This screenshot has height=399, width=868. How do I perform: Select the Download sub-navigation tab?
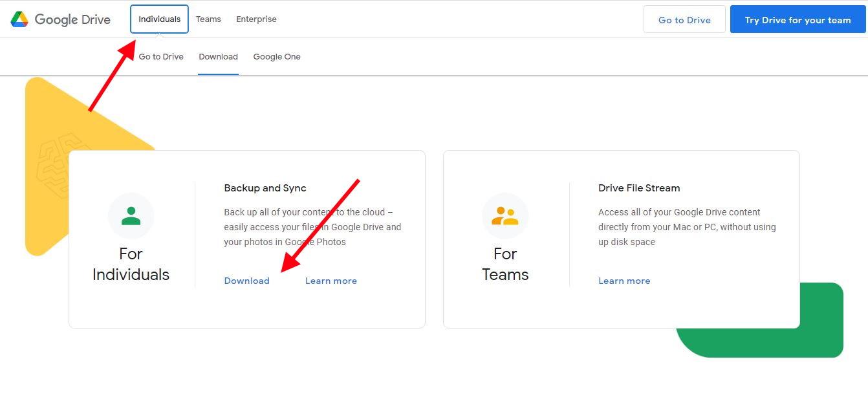[218, 57]
